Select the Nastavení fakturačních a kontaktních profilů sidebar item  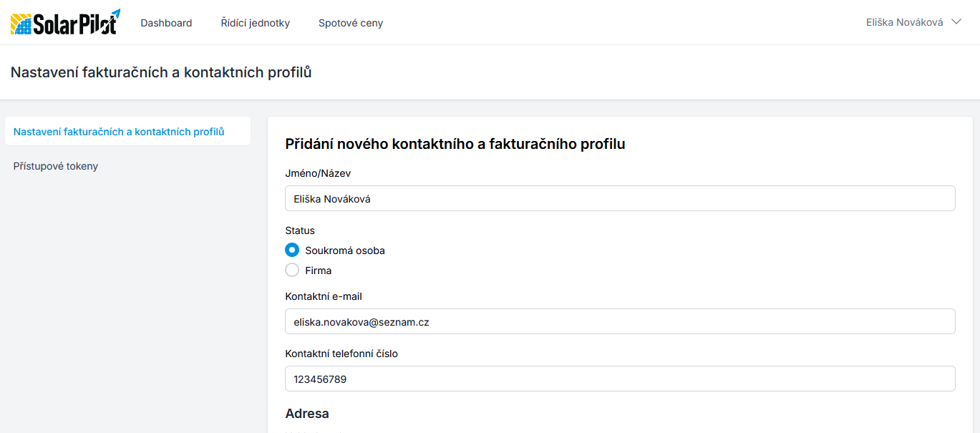tap(119, 132)
